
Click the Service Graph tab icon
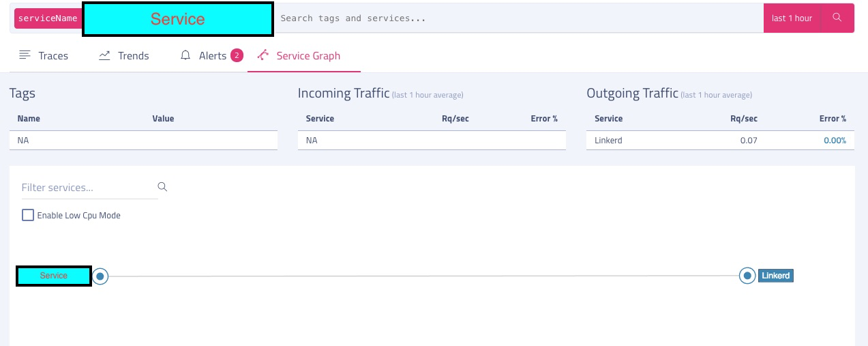[x=263, y=55]
